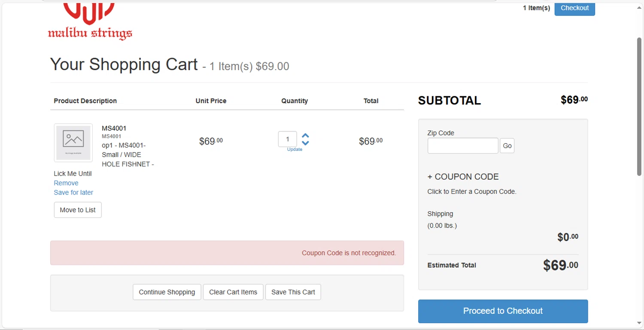Click the Proceed to Checkout button
This screenshot has height=330, width=644.
tap(503, 311)
